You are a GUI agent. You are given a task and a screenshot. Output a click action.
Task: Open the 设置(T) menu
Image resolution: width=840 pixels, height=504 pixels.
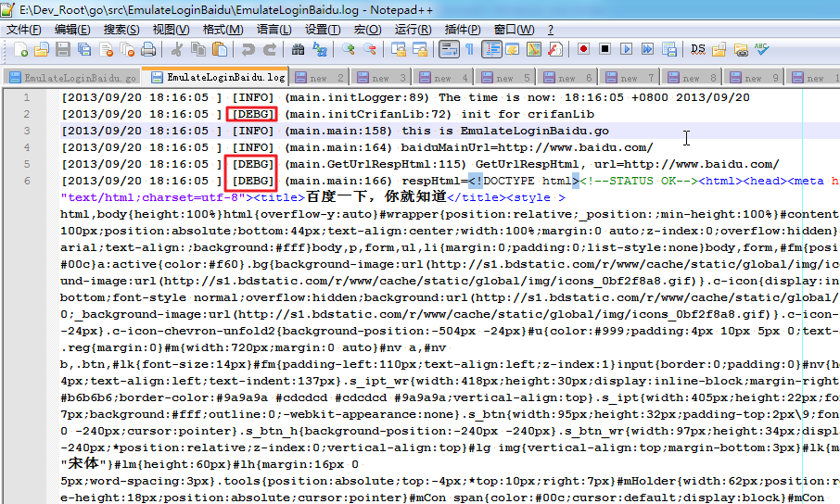tap(323, 30)
